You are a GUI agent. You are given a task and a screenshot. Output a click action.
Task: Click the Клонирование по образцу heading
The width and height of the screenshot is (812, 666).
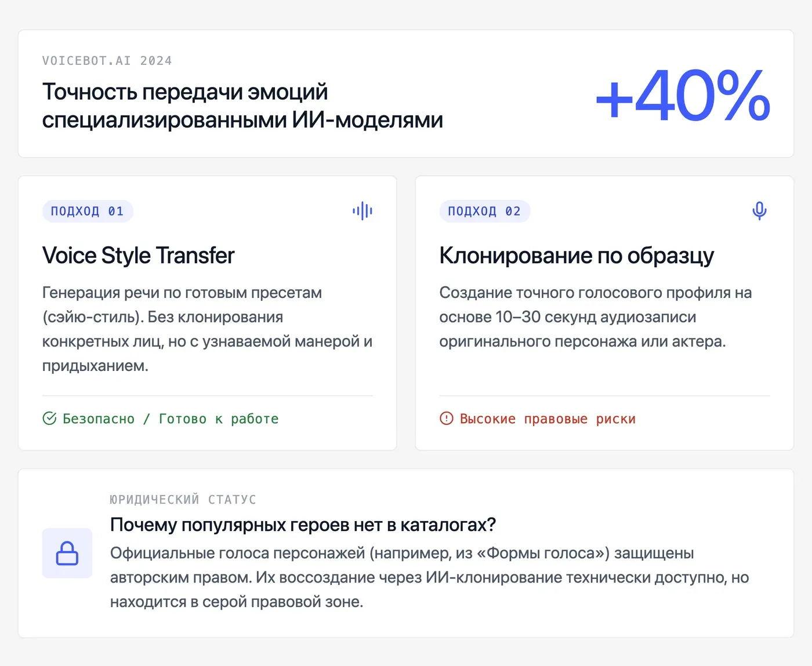tap(577, 255)
